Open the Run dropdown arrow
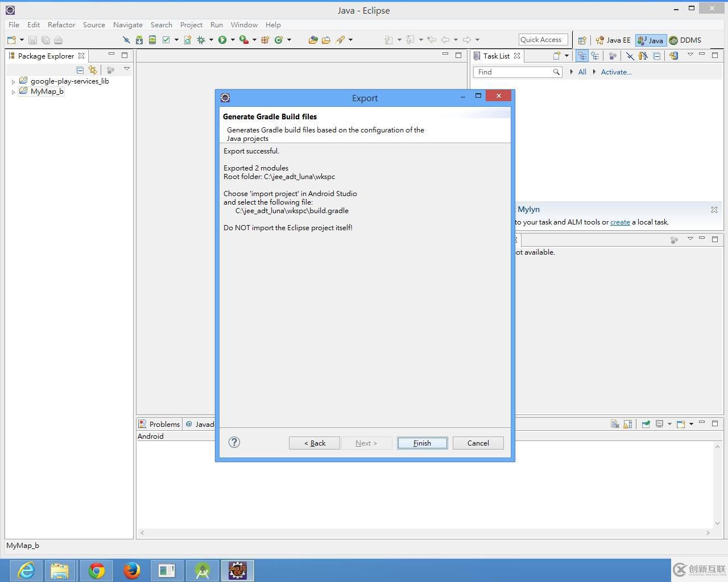The height and width of the screenshot is (582, 728). tap(233, 40)
